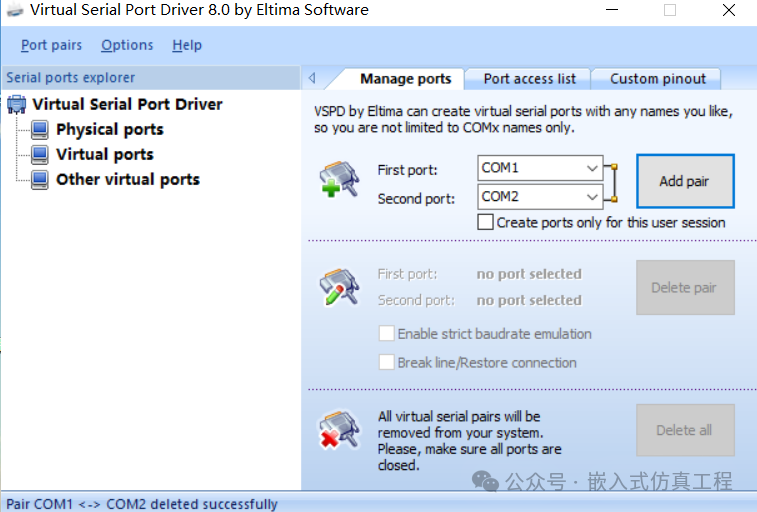757x512 pixels.
Task: Click the Serial ports explorer panel header
Action: (x=151, y=78)
